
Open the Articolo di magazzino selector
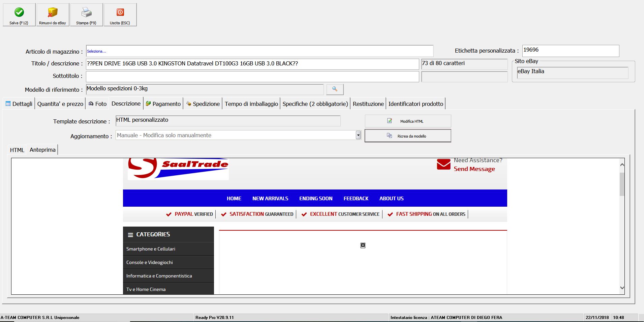259,51
